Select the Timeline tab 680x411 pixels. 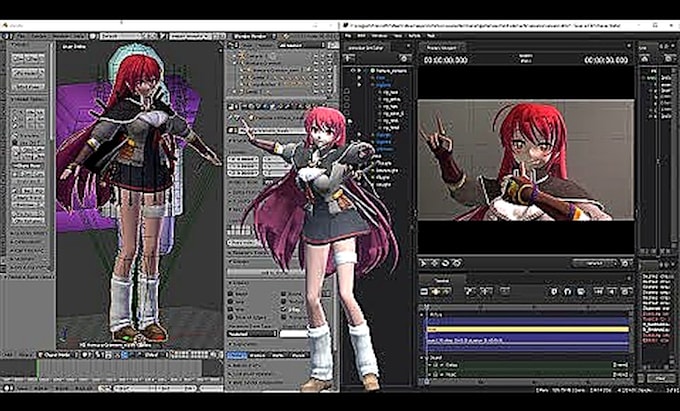click(442, 281)
